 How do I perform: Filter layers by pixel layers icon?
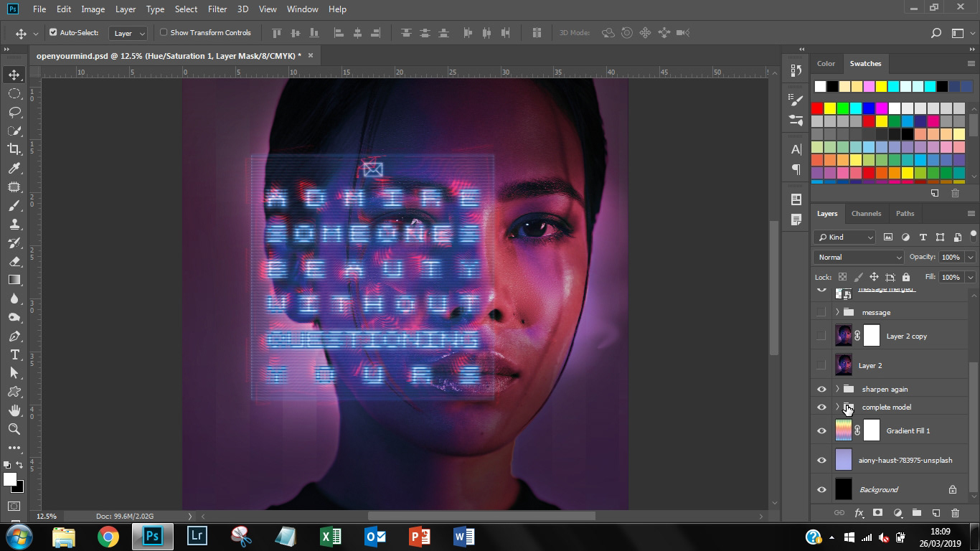coord(888,237)
